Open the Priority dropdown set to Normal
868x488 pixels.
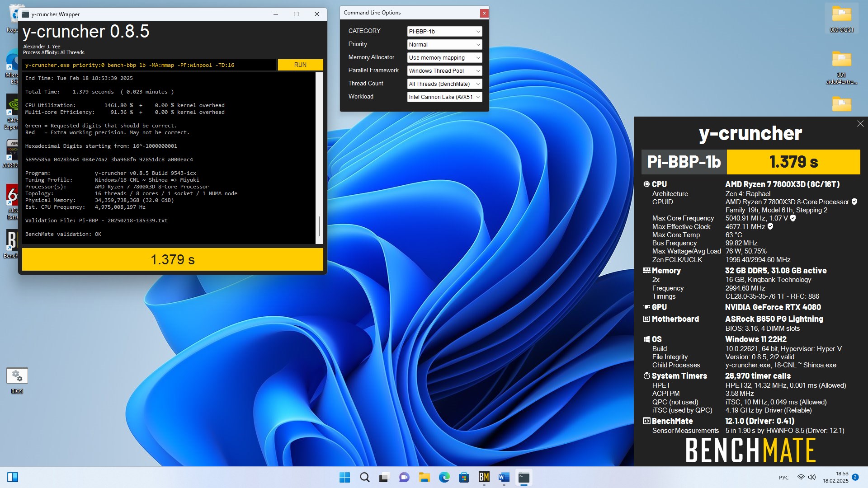point(444,44)
